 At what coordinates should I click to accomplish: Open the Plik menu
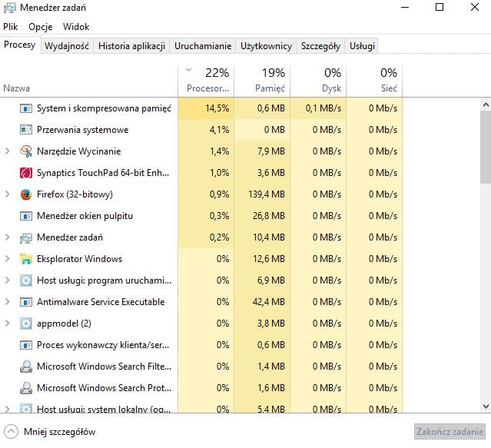pyautogui.click(x=10, y=27)
